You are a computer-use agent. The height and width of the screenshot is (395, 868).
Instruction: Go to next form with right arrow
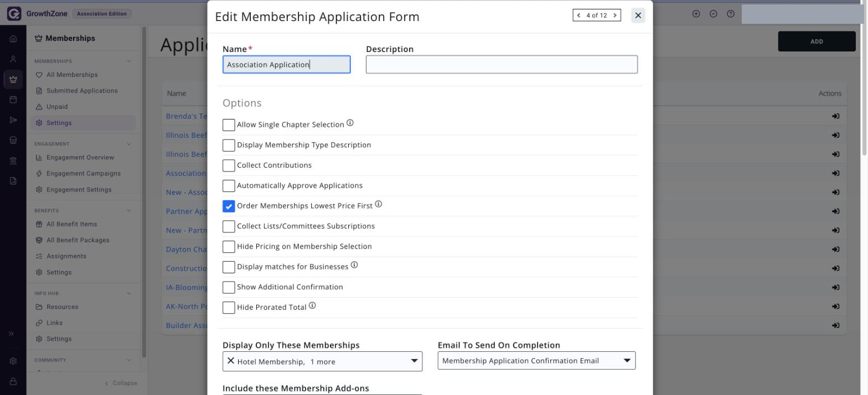[x=614, y=15]
